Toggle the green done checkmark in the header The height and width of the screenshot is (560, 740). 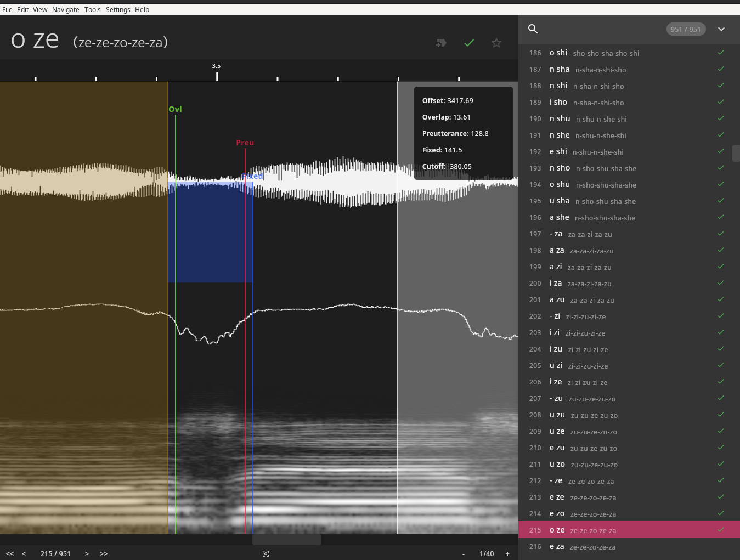[469, 43]
